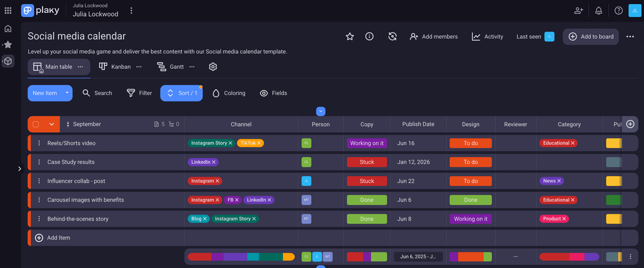Open the New Item dropdown arrow
This screenshot has width=644, height=268.
pos(67,93)
